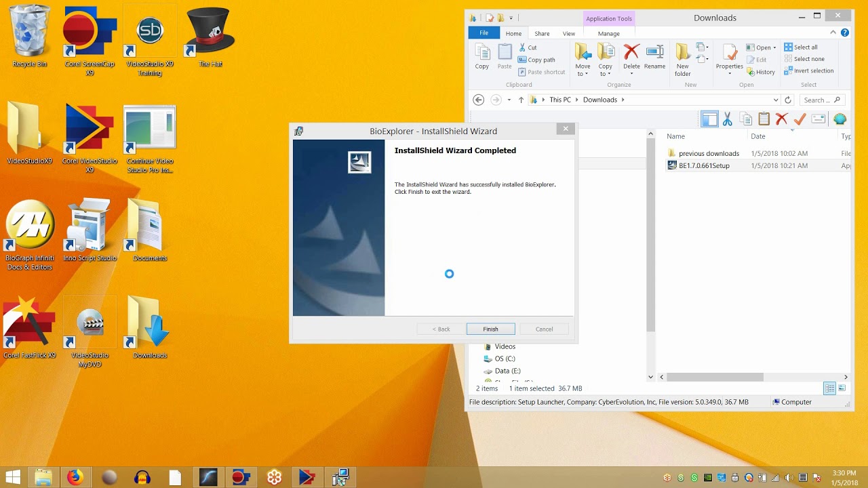Click the shell globe toolbar icon
The height and width of the screenshot is (488, 868).
click(840, 119)
